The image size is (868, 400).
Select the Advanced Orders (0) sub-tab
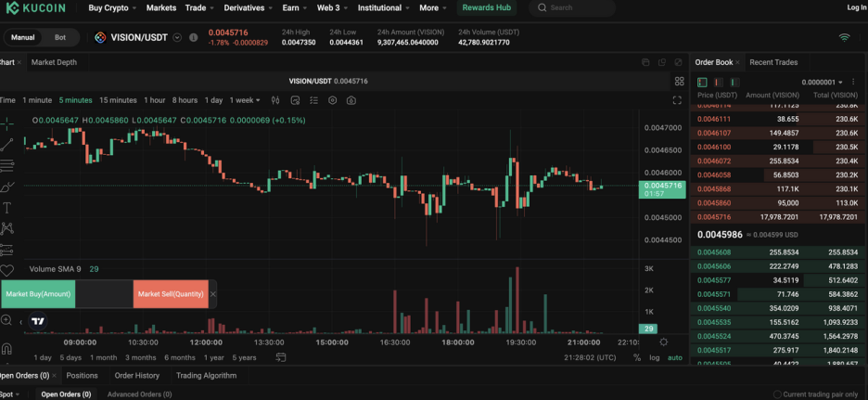[139, 394]
